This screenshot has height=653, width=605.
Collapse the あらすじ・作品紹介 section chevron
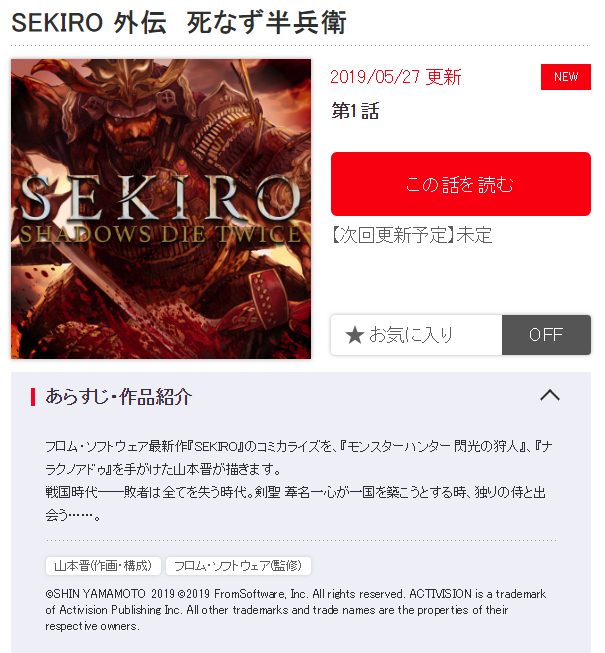[550, 395]
